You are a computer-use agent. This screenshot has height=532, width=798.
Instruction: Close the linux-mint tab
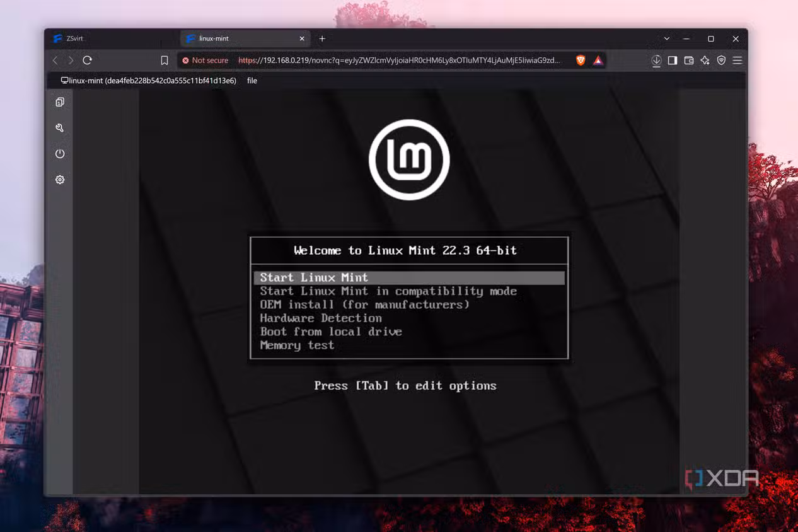[x=302, y=38]
